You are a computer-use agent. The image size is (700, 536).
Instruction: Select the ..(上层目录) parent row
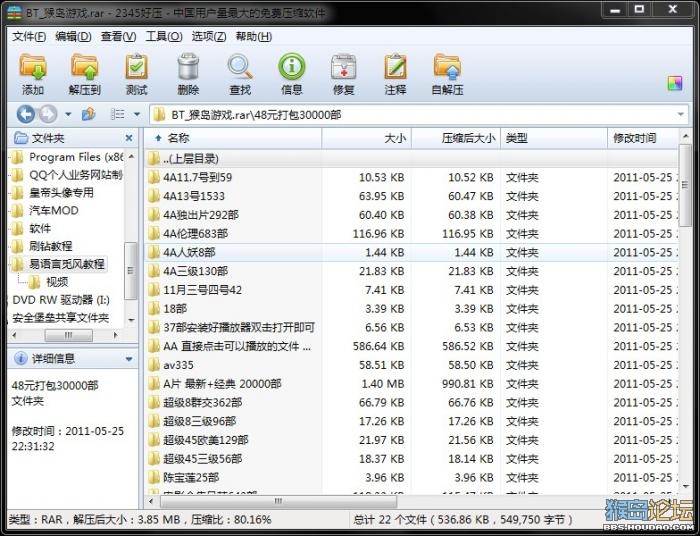click(411, 158)
